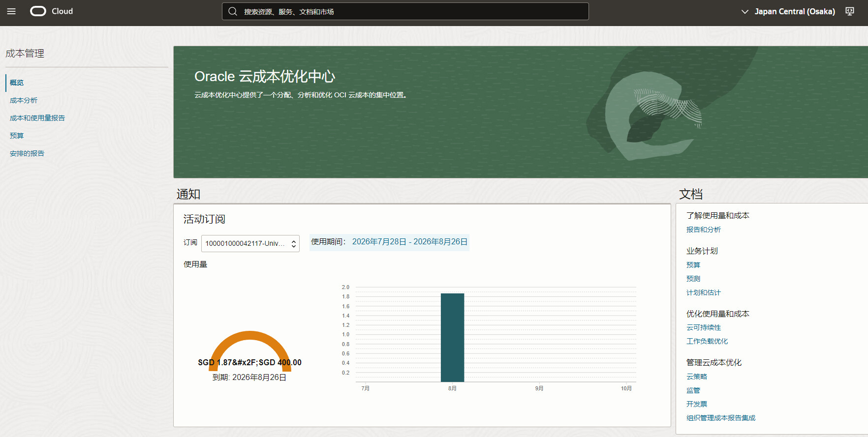
Task: Focus the resource search field
Action: [x=405, y=11]
